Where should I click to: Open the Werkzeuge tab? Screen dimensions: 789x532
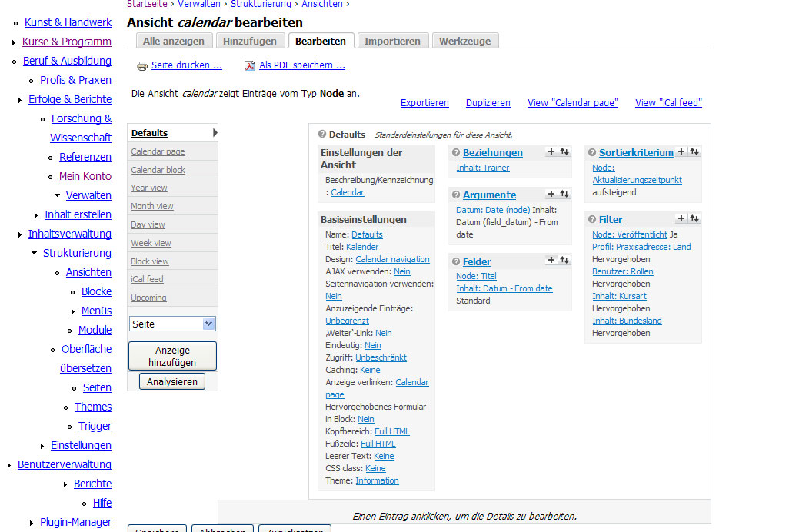tap(464, 41)
